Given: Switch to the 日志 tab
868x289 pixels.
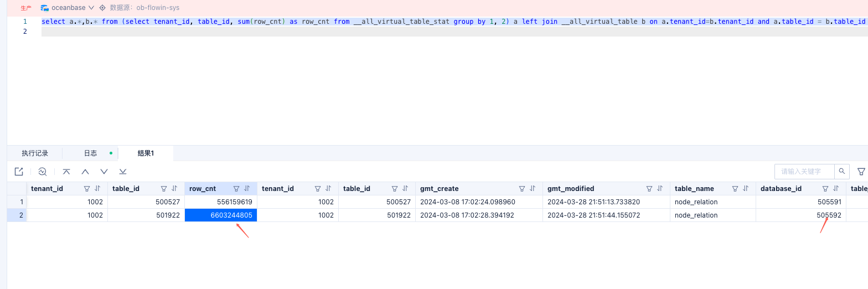Looking at the screenshot, I should [90, 153].
